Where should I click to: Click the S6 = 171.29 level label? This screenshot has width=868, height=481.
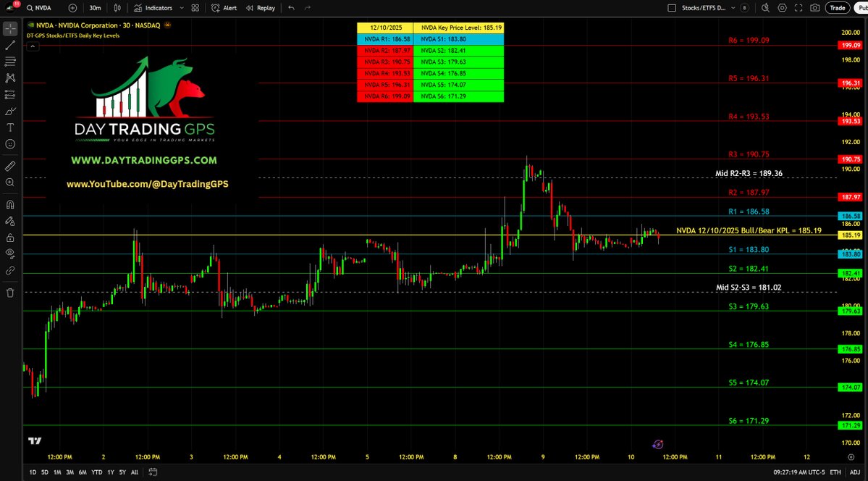(749, 421)
